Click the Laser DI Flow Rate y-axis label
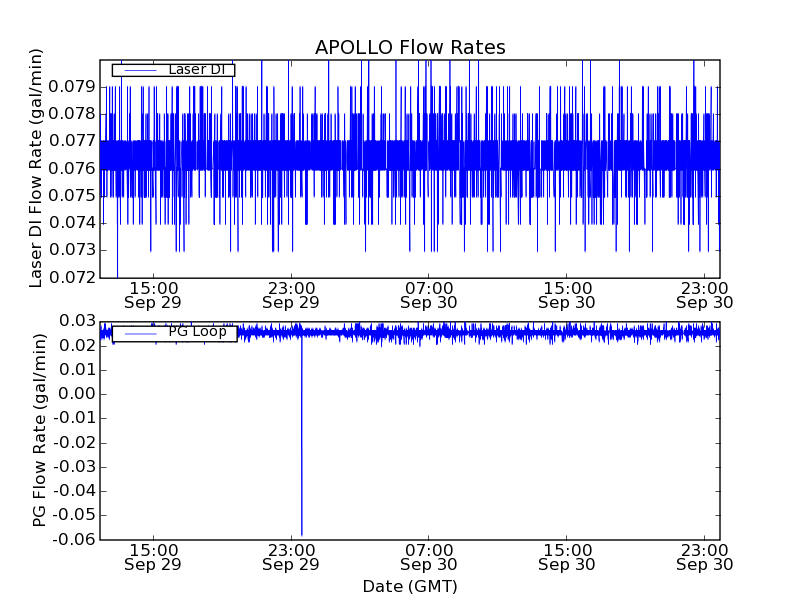The width and height of the screenshot is (800, 600). (37, 168)
